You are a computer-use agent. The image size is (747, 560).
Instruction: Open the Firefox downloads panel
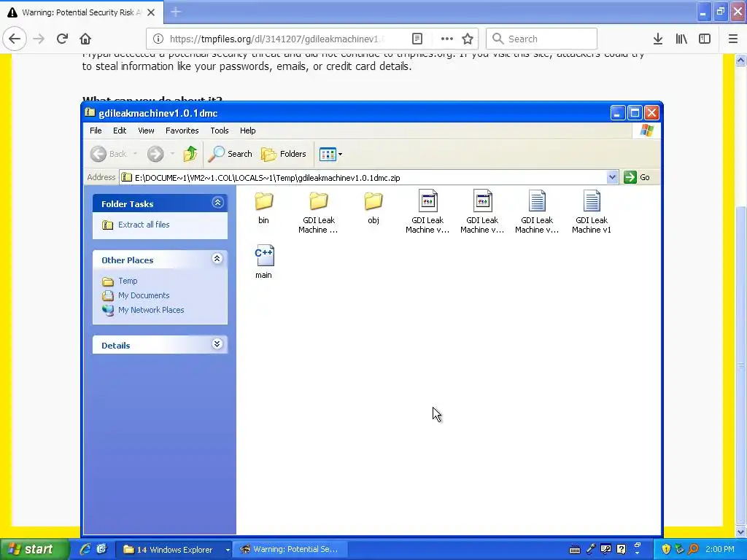[x=658, y=39]
